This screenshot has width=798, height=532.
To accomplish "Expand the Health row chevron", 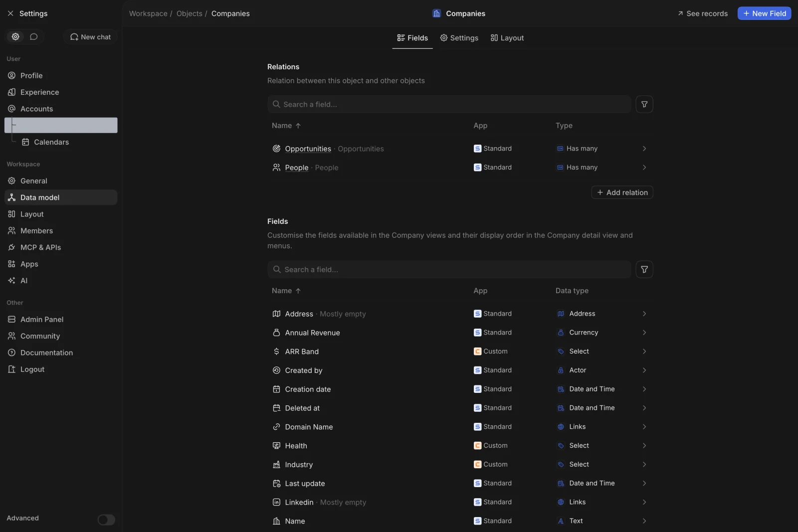I will click(644, 446).
